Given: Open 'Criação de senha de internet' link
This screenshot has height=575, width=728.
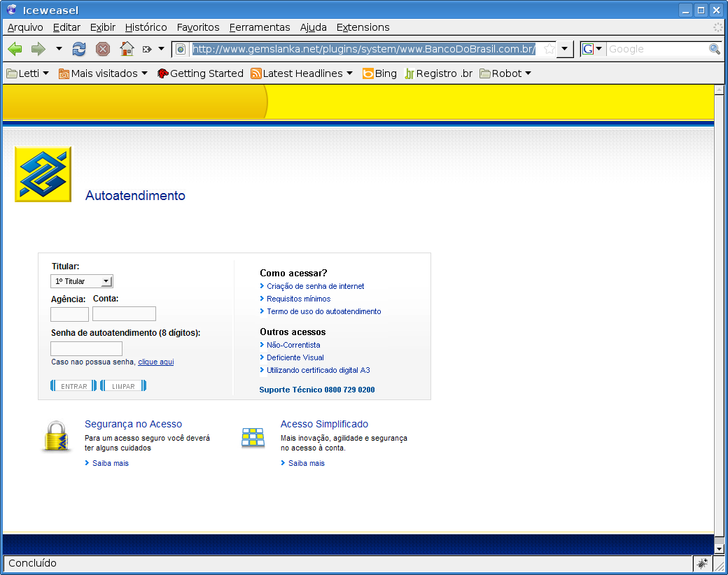Looking at the screenshot, I should point(315,286).
